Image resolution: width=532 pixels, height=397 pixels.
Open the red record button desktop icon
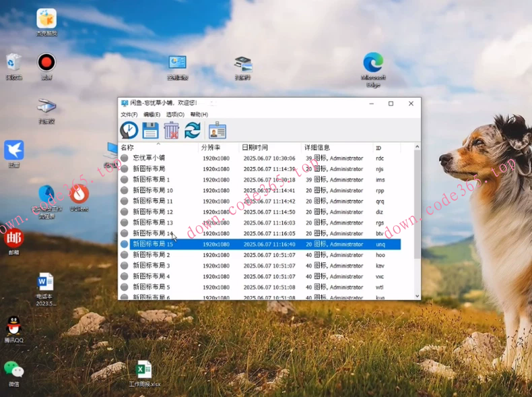pos(46,66)
